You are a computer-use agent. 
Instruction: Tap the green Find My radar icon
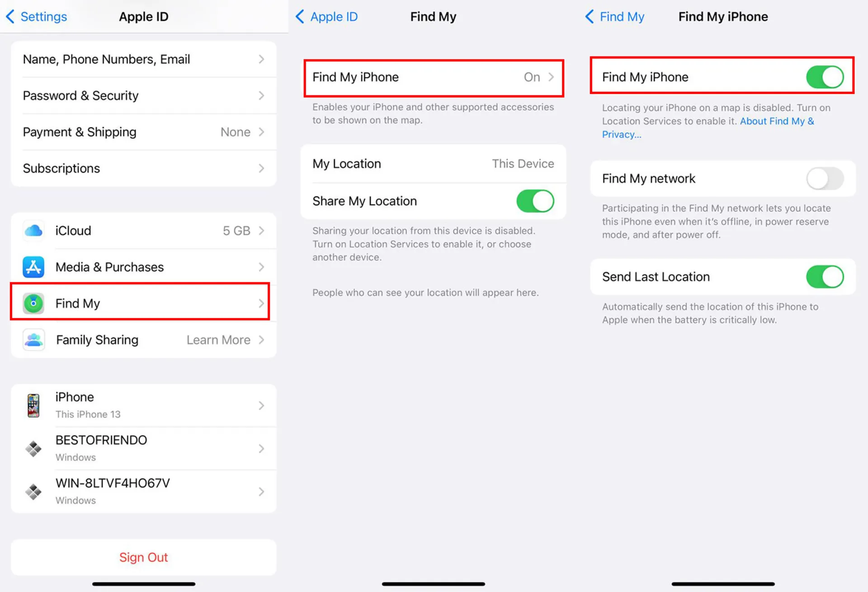[x=33, y=304]
